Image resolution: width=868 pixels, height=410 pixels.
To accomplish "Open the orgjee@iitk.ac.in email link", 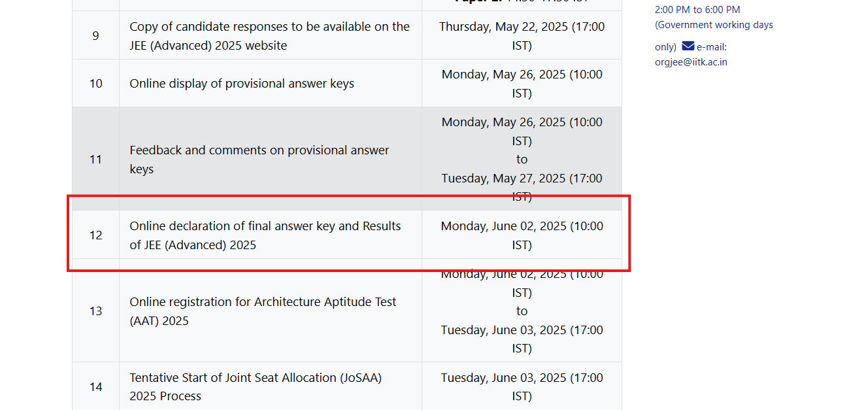I will (x=691, y=62).
